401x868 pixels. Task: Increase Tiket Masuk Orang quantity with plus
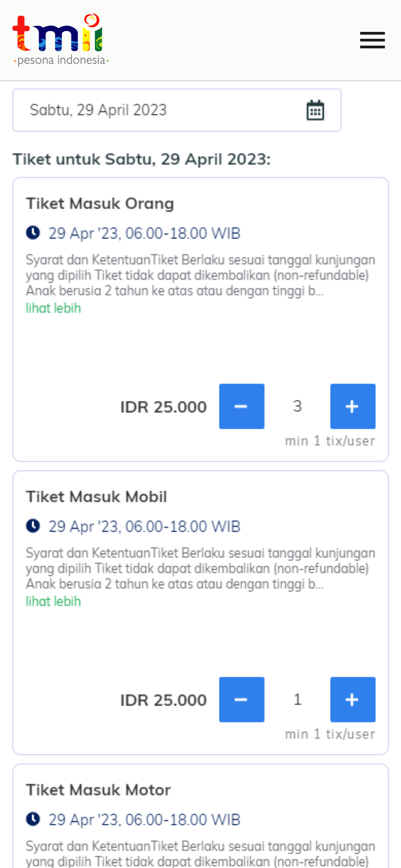[x=353, y=406]
